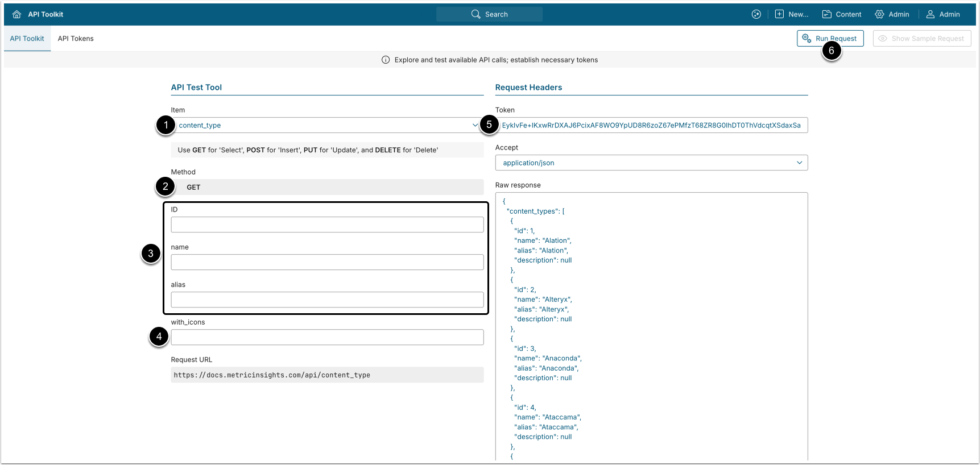The height and width of the screenshot is (465, 980).
Task: Click into the ID input field
Action: (x=327, y=225)
